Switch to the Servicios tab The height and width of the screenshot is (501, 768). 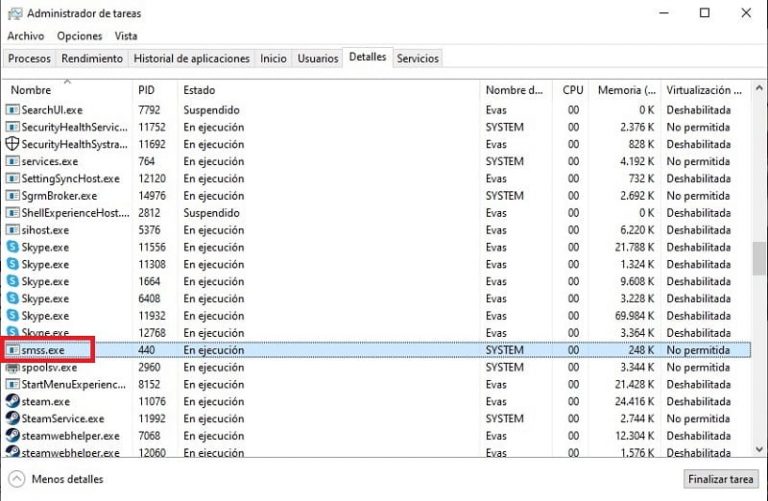[417, 59]
